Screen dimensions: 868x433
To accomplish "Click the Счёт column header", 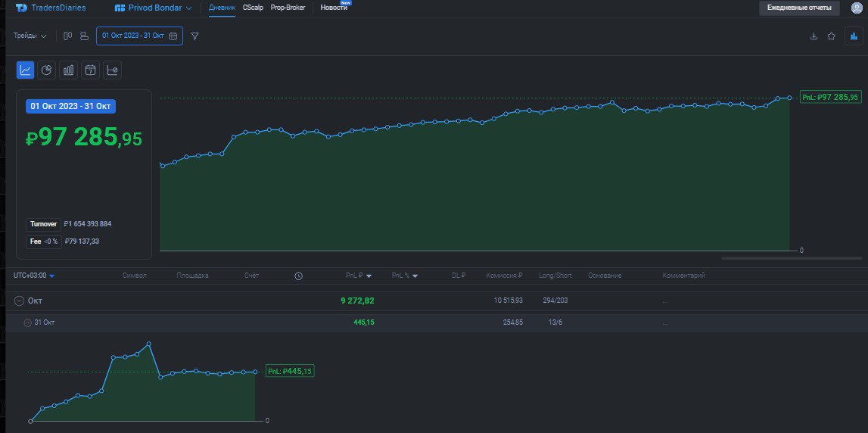I will 251,276.
